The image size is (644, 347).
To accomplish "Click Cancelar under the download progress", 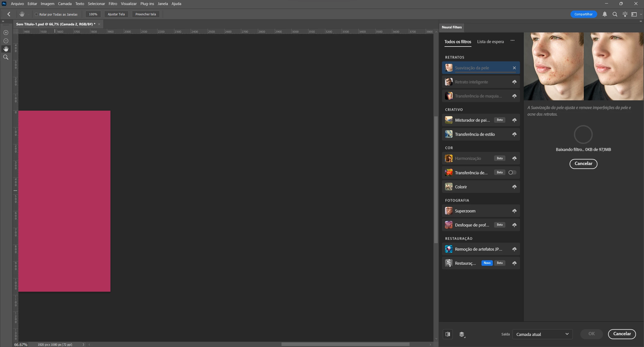I will [x=583, y=164].
